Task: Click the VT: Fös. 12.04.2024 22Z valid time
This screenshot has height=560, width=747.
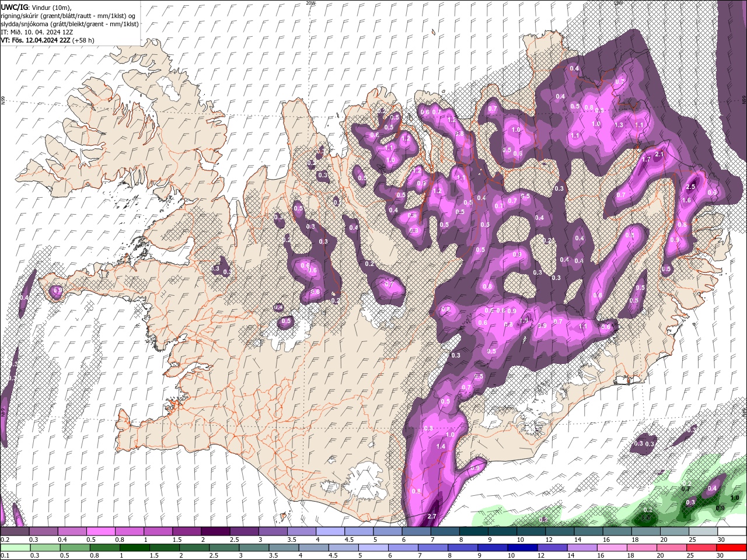Action: click(x=34, y=40)
